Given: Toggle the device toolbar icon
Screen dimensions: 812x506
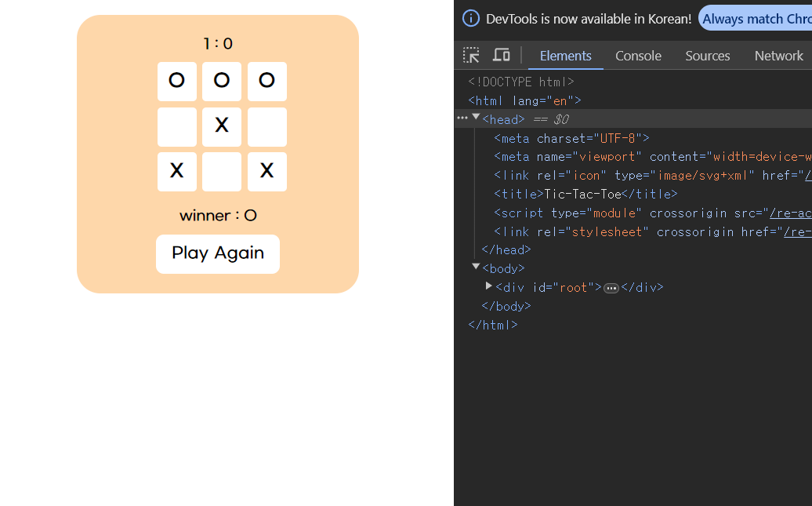Looking at the screenshot, I should tap(501, 55).
